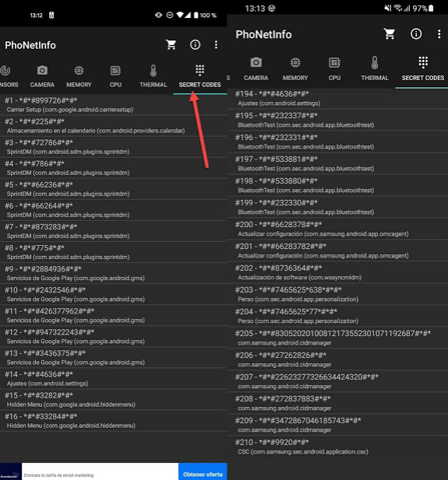
Task: Tap code #202 *#*#8736364#*#* software update
Action: (338, 272)
